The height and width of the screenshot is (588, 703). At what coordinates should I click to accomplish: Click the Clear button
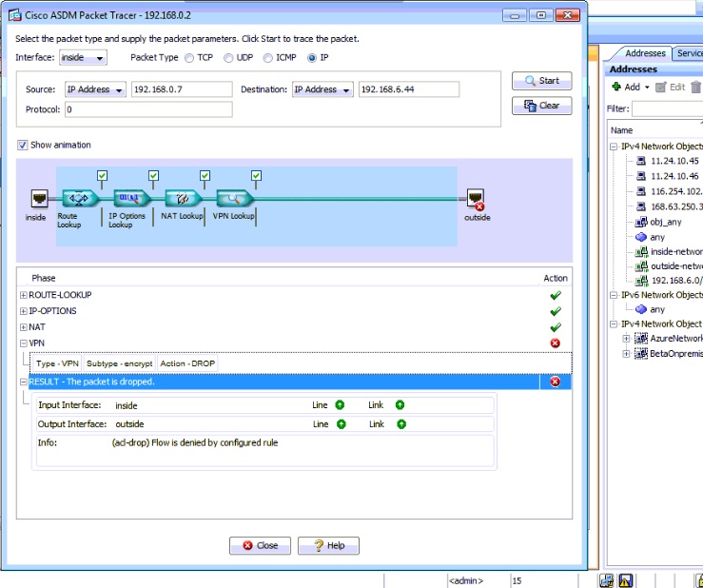tap(541, 106)
